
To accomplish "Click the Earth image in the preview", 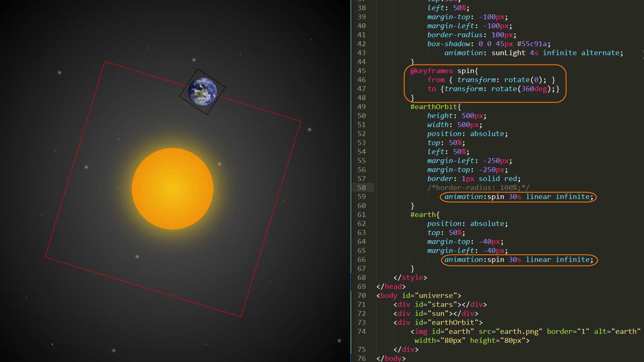I will coord(202,92).
